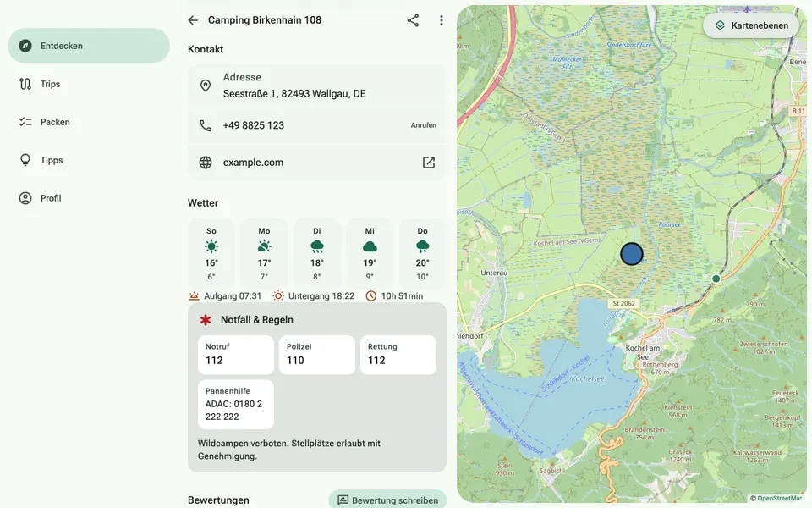812x508 pixels.
Task: Open the Profil section
Action: pyautogui.click(x=89, y=198)
